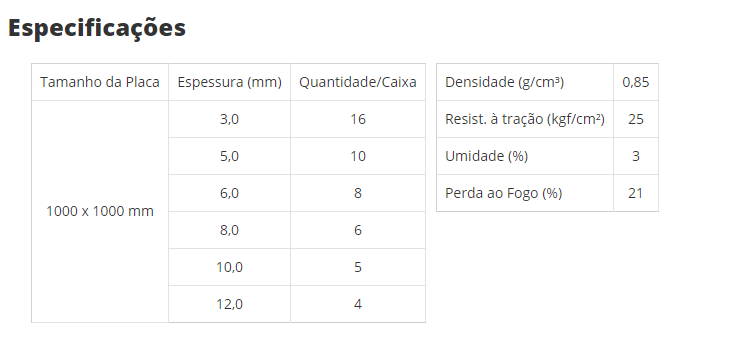Click the 8,0 thickness cell
The image size is (736, 362).
tap(230, 230)
